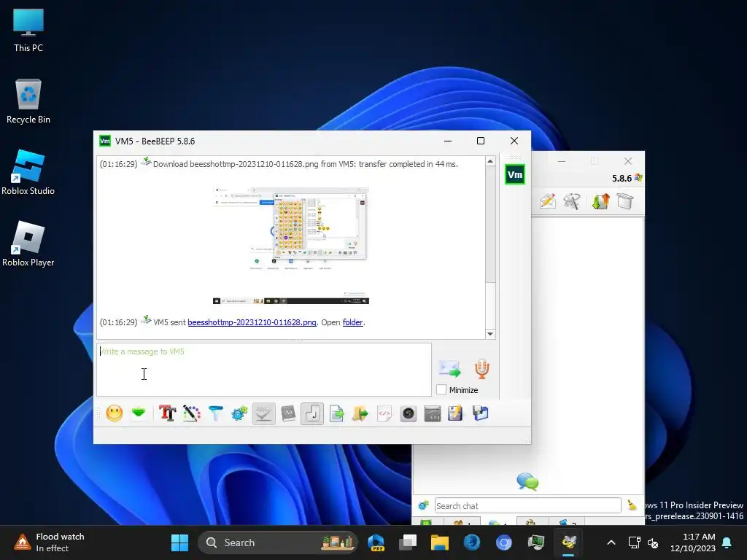The width and height of the screenshot is (747, 560).
Task: Click the dictionary book Aa icon
Action: click(x=288, y=413)
